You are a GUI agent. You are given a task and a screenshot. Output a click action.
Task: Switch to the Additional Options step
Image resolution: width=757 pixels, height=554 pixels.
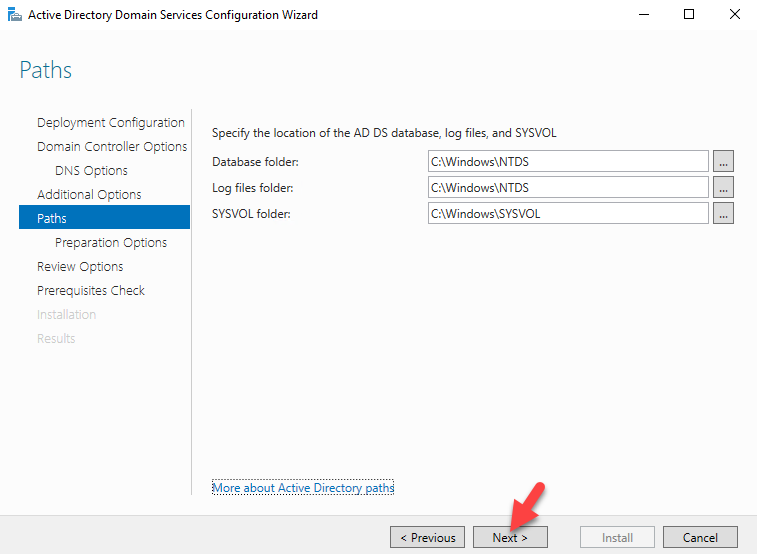89,194
